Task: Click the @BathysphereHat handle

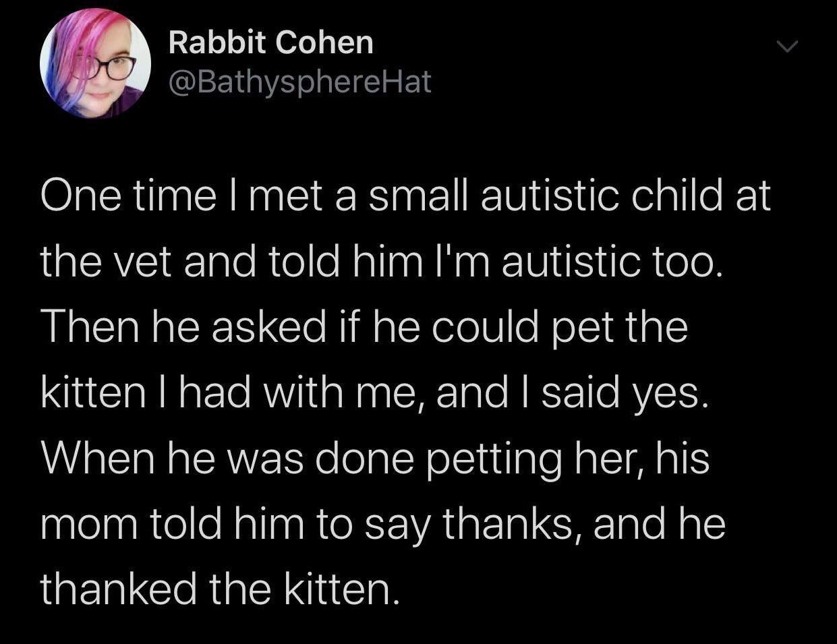Action: pos(299,82)
